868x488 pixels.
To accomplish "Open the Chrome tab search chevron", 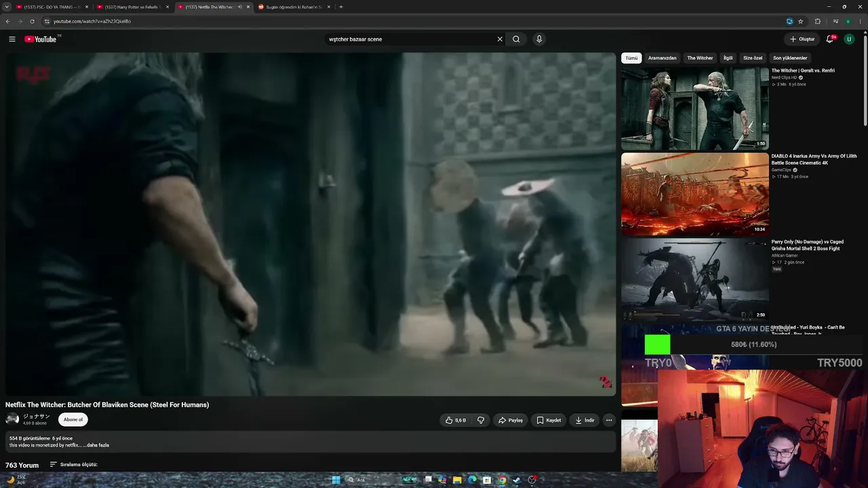I will tap(7, 7).
